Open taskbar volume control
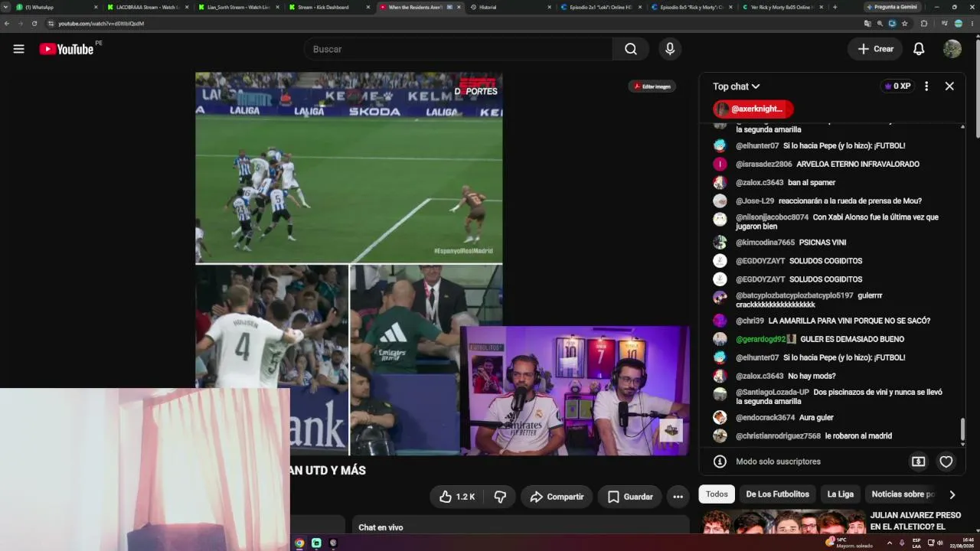Screen dimensions: 980x551 (940, 543)
